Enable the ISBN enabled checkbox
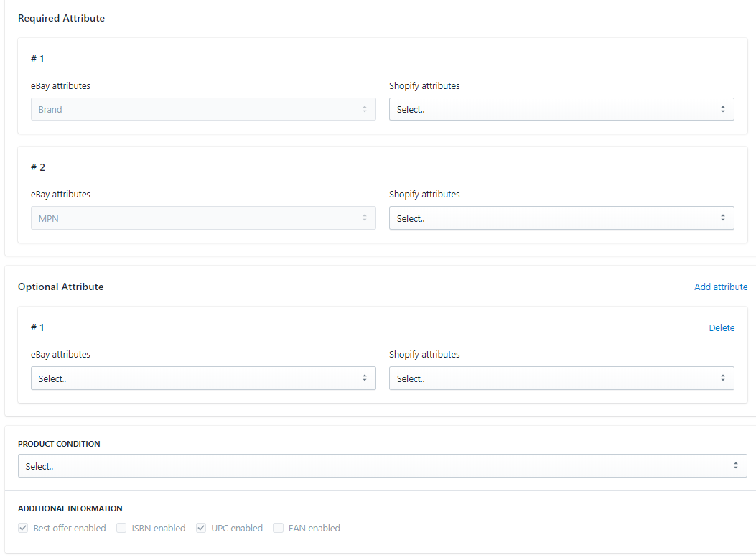756x558 pixels. 121,529
